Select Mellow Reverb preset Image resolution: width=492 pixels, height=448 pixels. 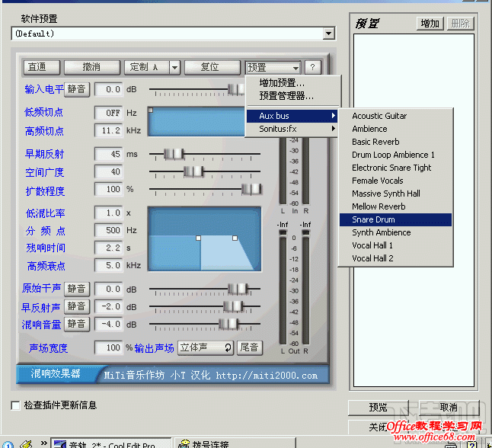coord(395,206)
